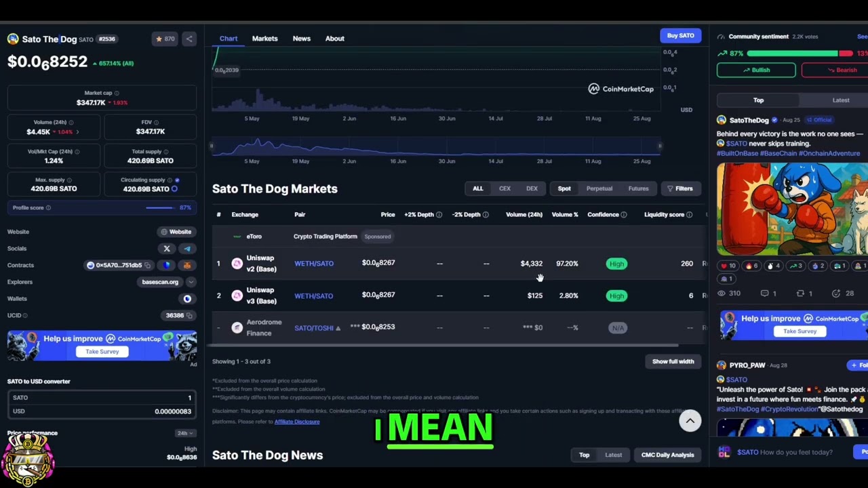
Task: Click repost icon on SatoTheDog post
Action: (800, 293)
